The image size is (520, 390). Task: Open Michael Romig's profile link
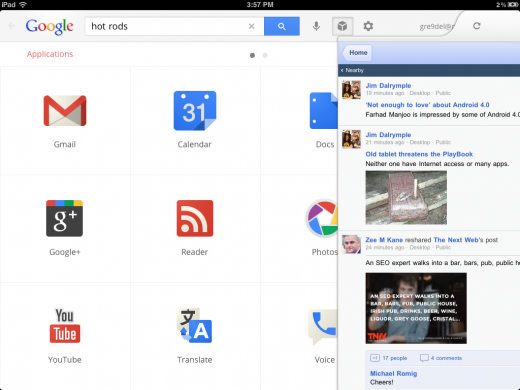393,373
